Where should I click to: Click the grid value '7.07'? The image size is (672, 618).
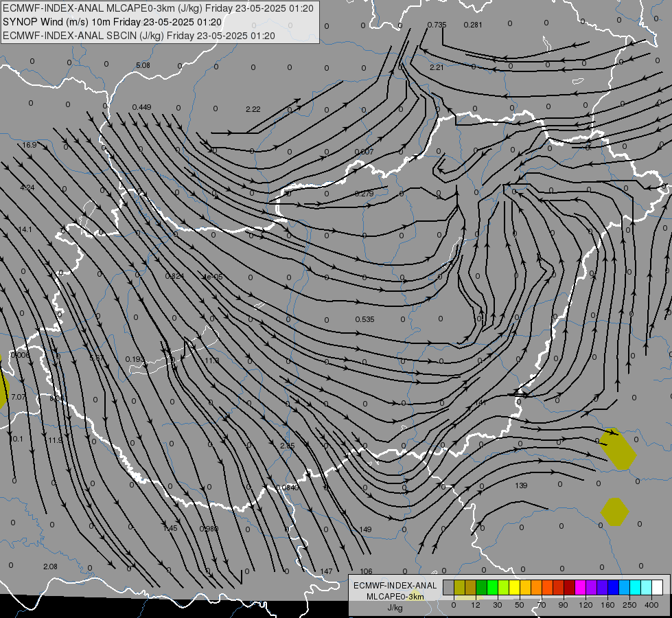[x=19, y=397]
